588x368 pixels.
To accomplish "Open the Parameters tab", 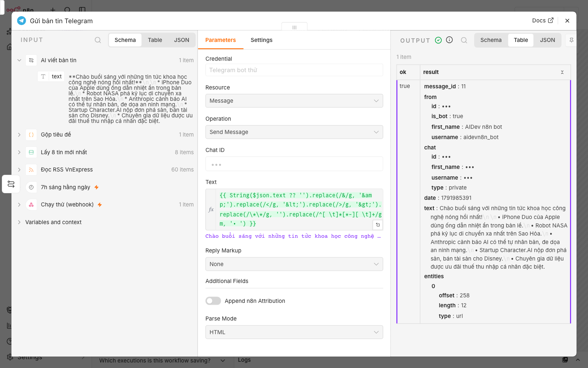I will click(220, 40).
